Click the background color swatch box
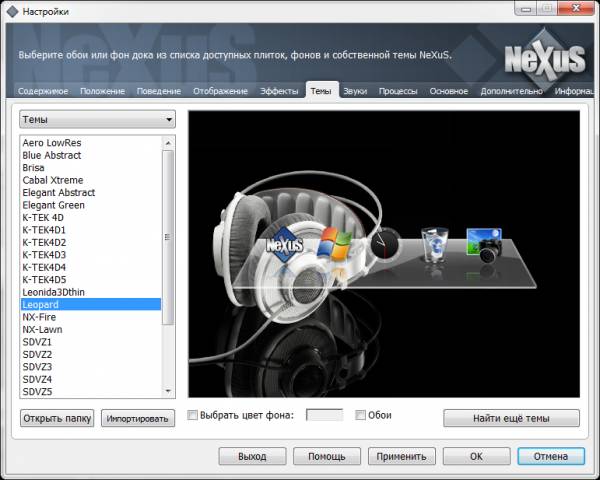Image resolution: width=600 pixels, height=480 pixels. [324, 415]
